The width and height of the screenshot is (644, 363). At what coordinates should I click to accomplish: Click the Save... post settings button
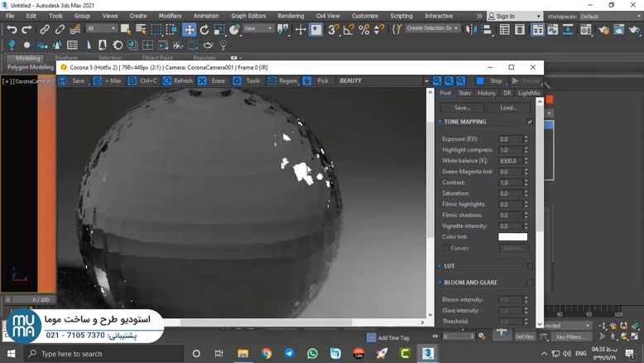pyautogui.click(x=463, y=108)
